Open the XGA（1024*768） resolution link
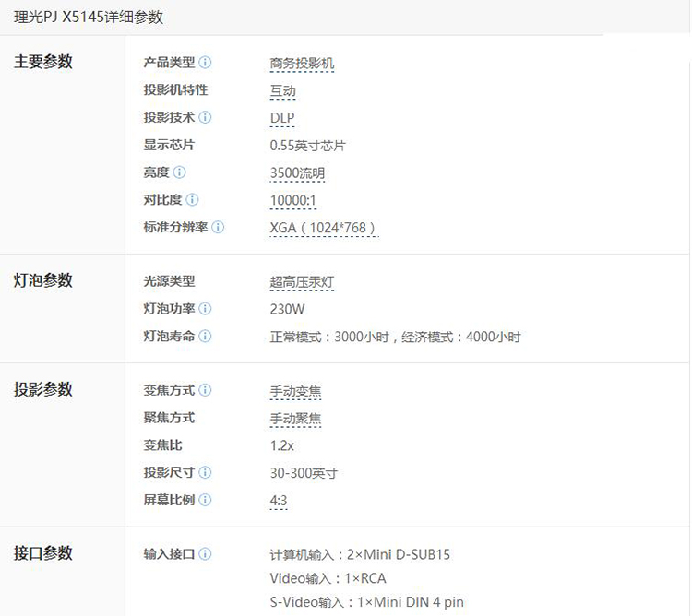The image size is (692, 616). tap(323, 228)
